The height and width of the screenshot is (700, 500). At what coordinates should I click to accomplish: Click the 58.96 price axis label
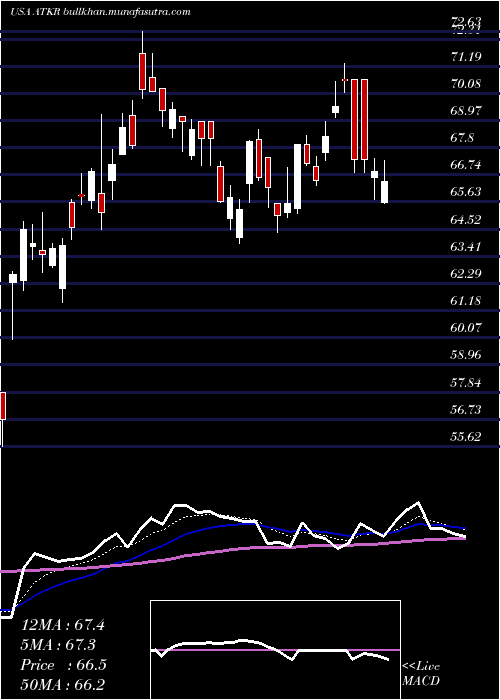coord(466,355)
